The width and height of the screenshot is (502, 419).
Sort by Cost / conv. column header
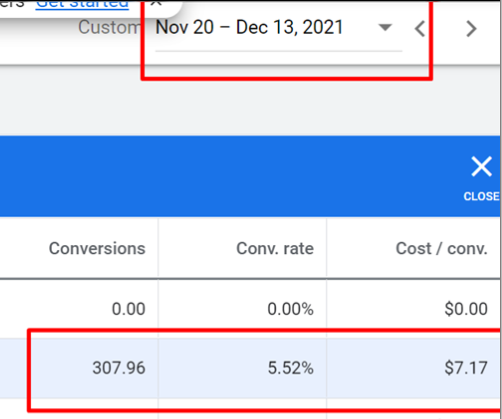pyautogui.click(x=442, y=248)
